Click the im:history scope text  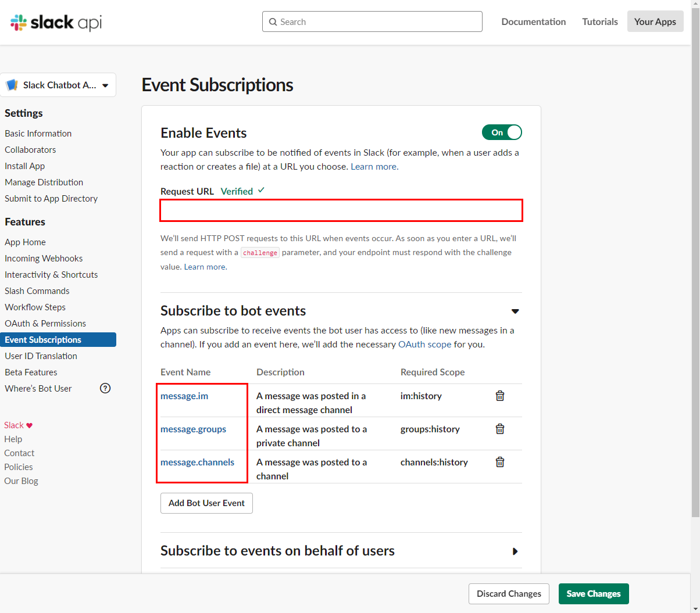pyautogui.click(x=421, y=396)
